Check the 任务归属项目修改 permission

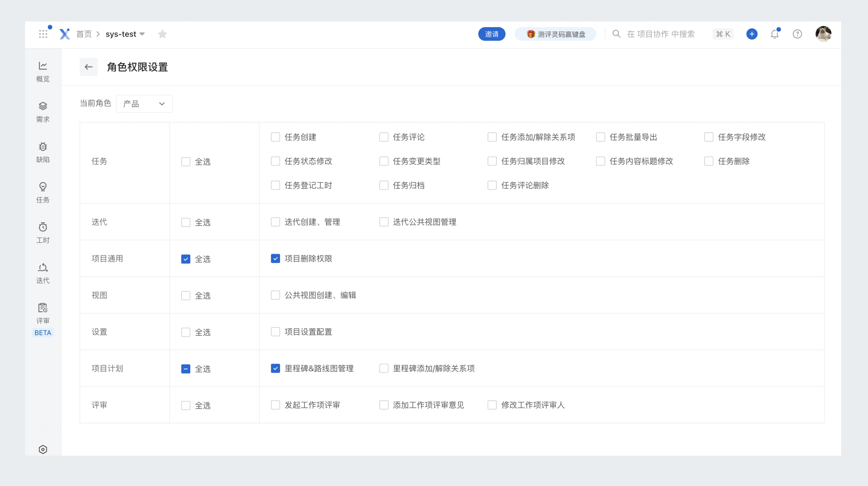[492, 161]
